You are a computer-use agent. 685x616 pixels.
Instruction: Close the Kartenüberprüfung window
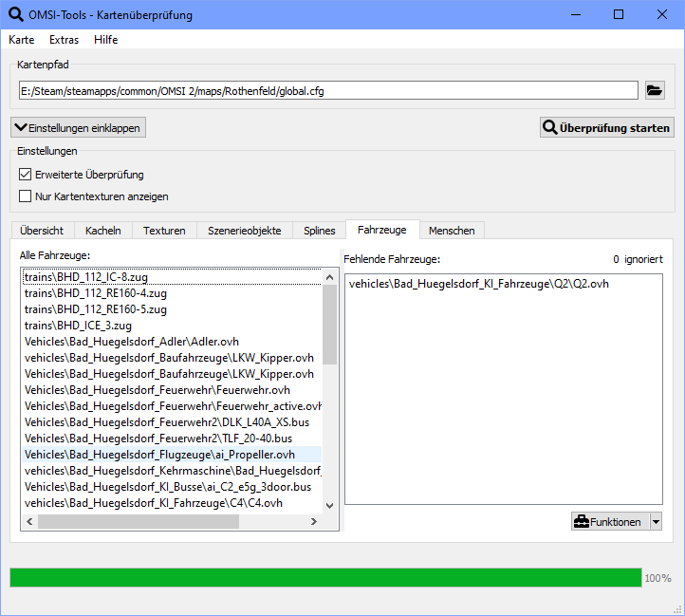click(x=661, y=14)
